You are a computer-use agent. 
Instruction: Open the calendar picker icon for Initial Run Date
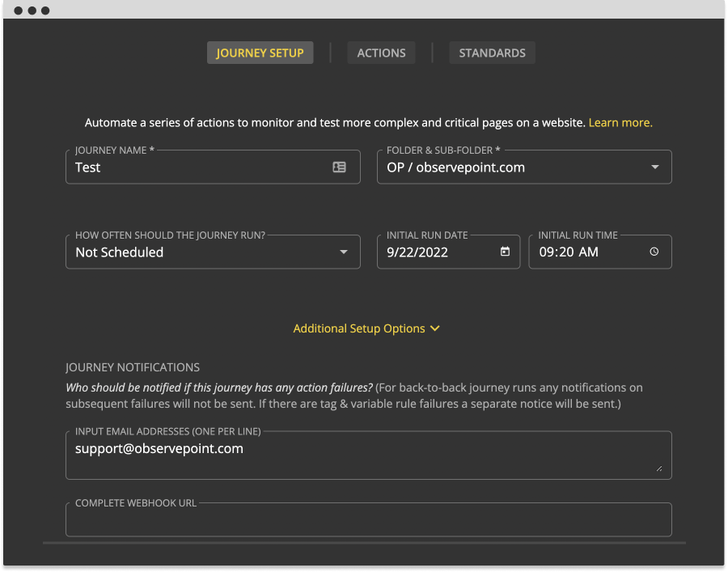point(505,252)
